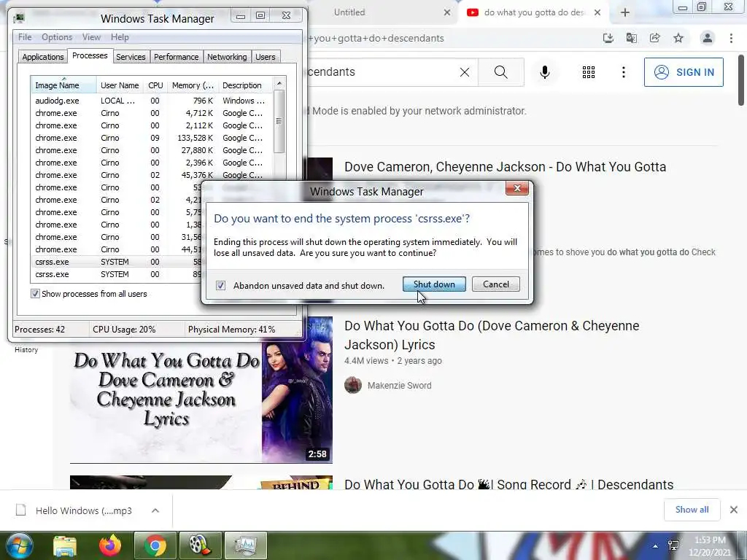Click YouTube search magnifier button
This screenshot has width=747, height=560.
coord(500,72)
